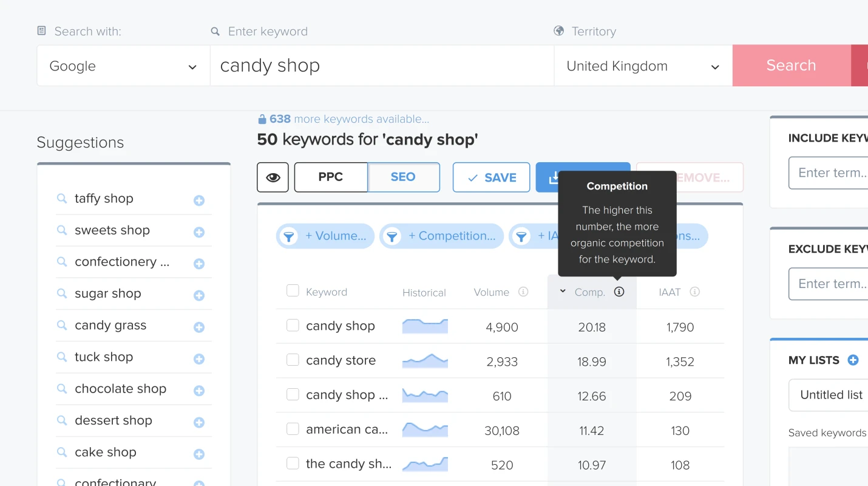Open the Google search engine dropdown
This screenshot has width=868, height=486.
click(x=123, y=66)
